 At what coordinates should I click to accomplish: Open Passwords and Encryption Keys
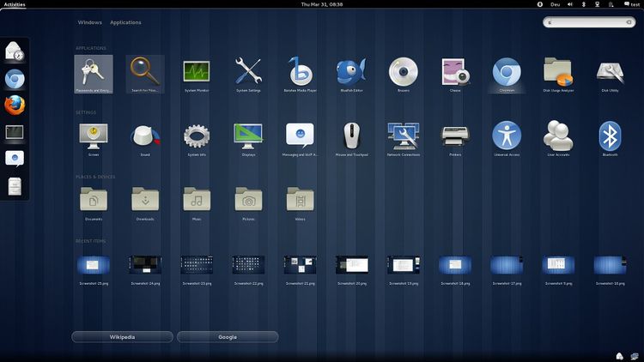(93, 72)
